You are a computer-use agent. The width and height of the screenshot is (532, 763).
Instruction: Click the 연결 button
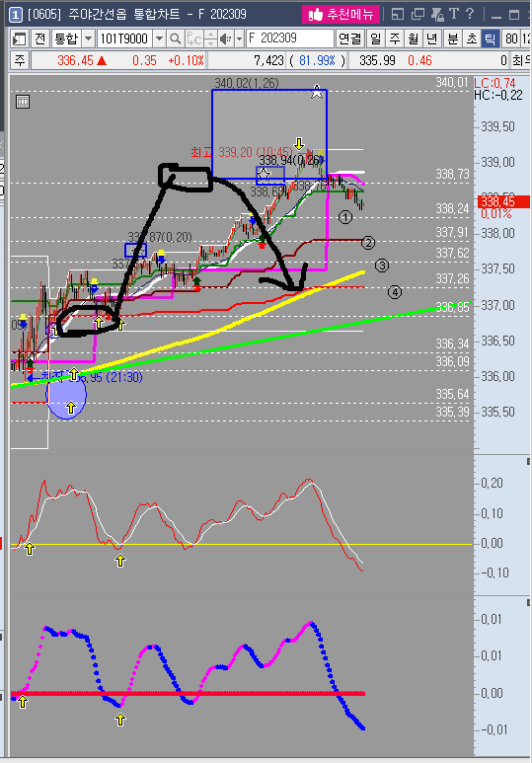point(350,38)
